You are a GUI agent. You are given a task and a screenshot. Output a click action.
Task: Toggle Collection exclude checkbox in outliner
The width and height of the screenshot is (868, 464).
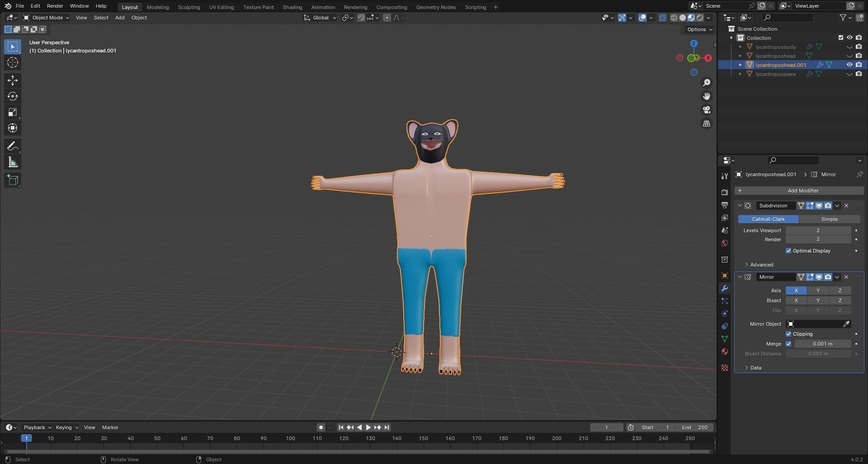[841, 37]
